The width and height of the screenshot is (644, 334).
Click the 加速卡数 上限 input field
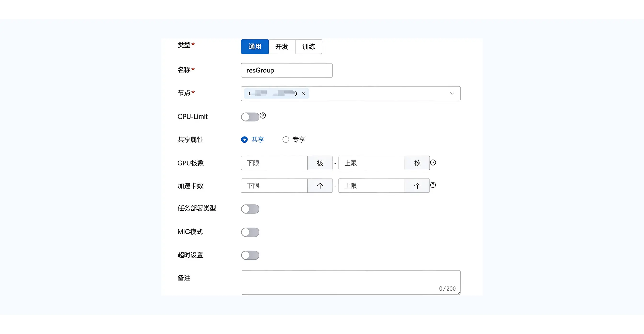click(x=372, y=186)
